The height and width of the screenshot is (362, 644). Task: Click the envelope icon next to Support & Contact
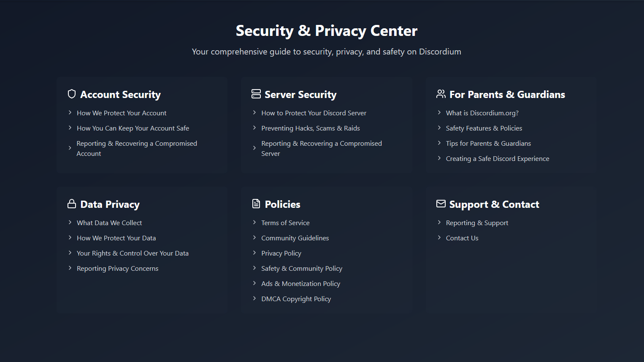tap(441, 204)
